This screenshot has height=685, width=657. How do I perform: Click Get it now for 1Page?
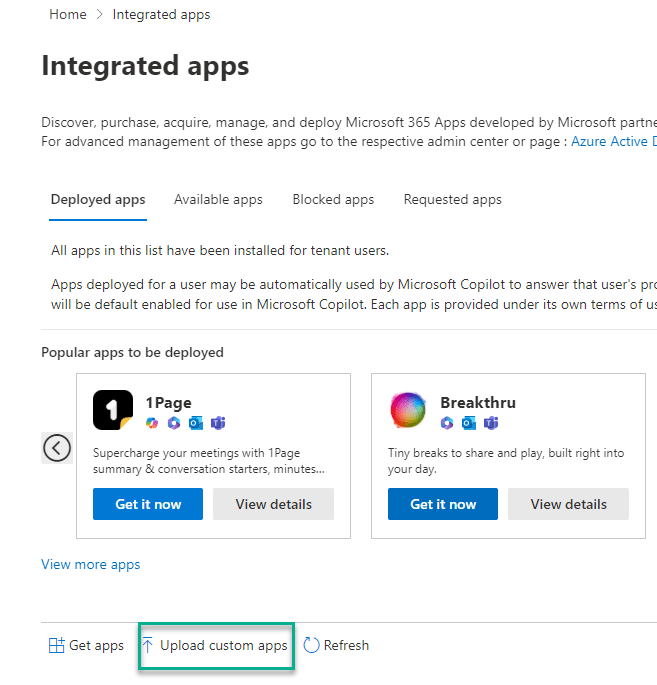(148, 504)
